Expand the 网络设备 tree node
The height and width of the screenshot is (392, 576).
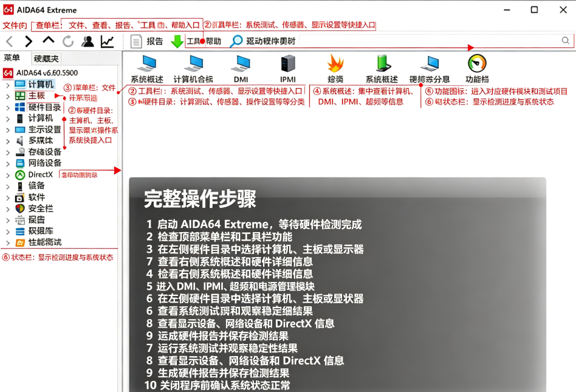[8, 164]
